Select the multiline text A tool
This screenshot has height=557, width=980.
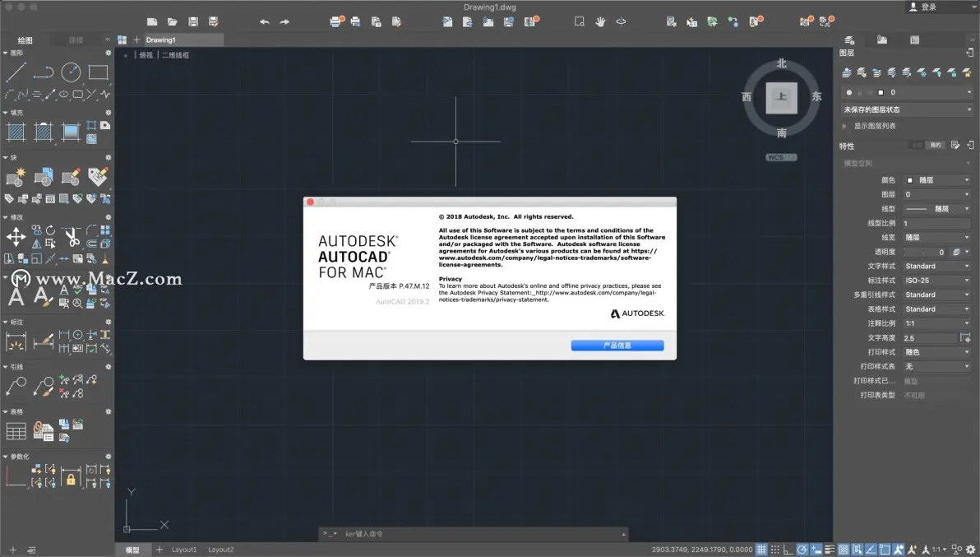(x=16, y=296)
